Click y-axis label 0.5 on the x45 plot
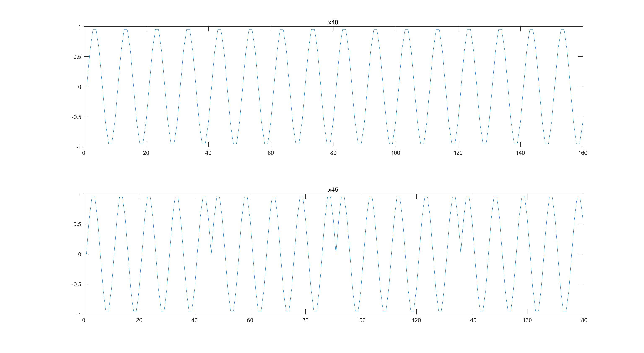The image size is (644, 353). 77,224
